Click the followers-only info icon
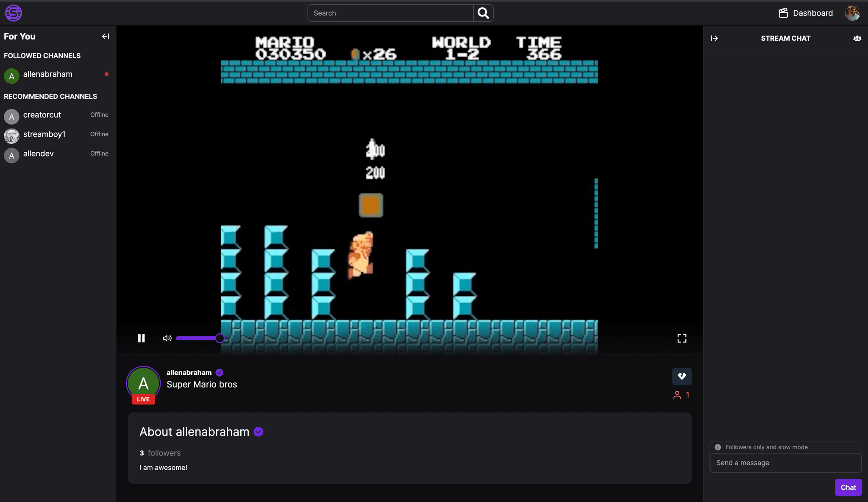The height and width of the screenshot is (502, 868). click(718, 447)
